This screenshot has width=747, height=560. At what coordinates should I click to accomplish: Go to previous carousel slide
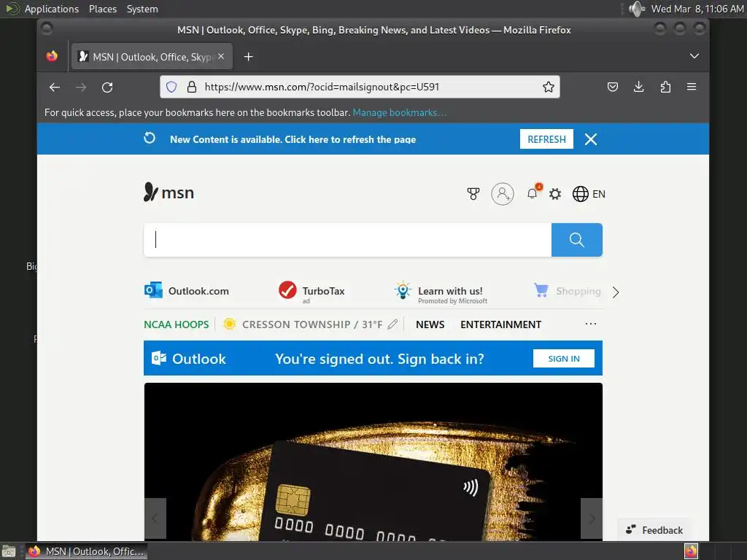(155, 518)
